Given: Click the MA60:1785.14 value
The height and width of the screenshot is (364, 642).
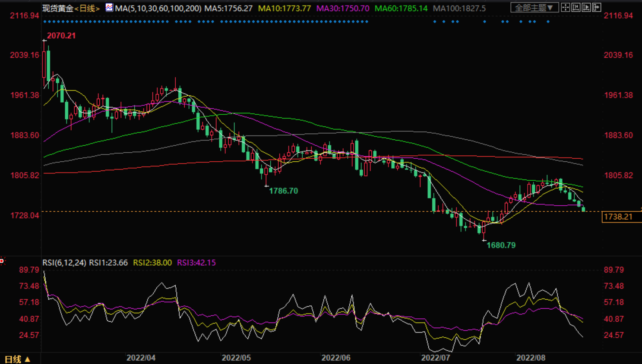Looking at the screenshot, I should pyautogui.click(x=401, y=8).
